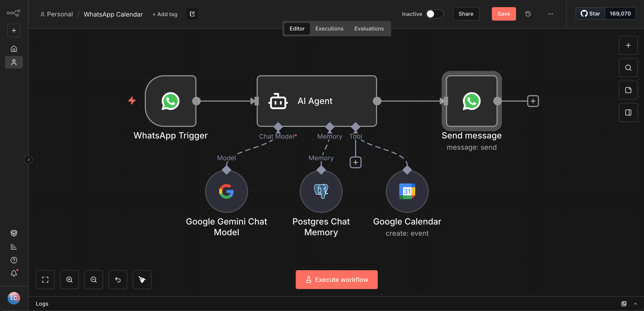Open workflow history icon
This screenshot has height=311, width=644.
(x=528, y=14)
